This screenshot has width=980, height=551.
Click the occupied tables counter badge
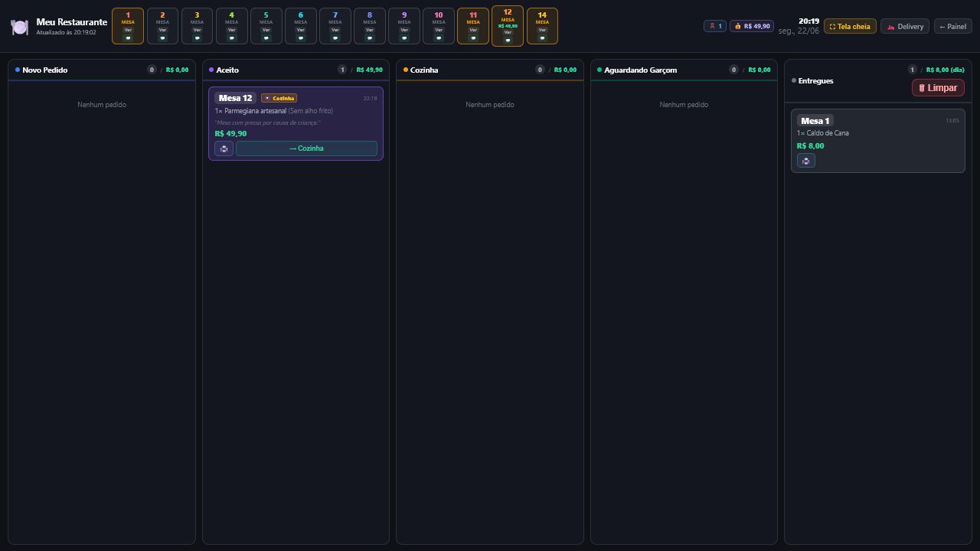pyautogui.click(x=715, y=26)
